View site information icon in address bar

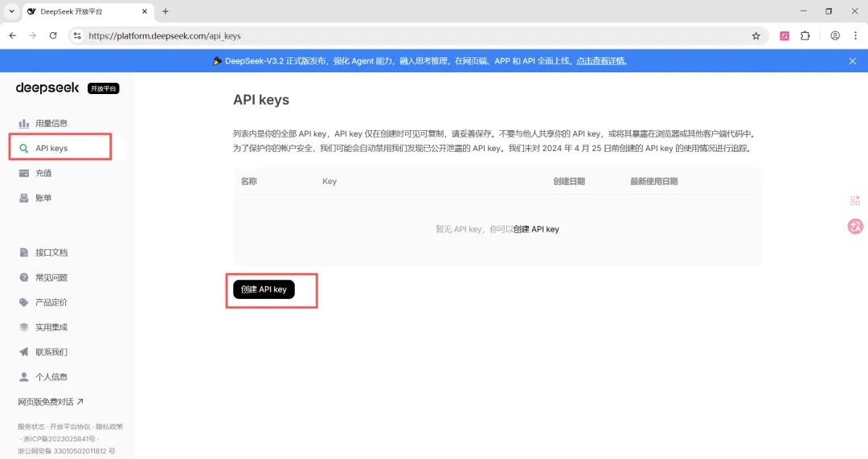[77, 35]
